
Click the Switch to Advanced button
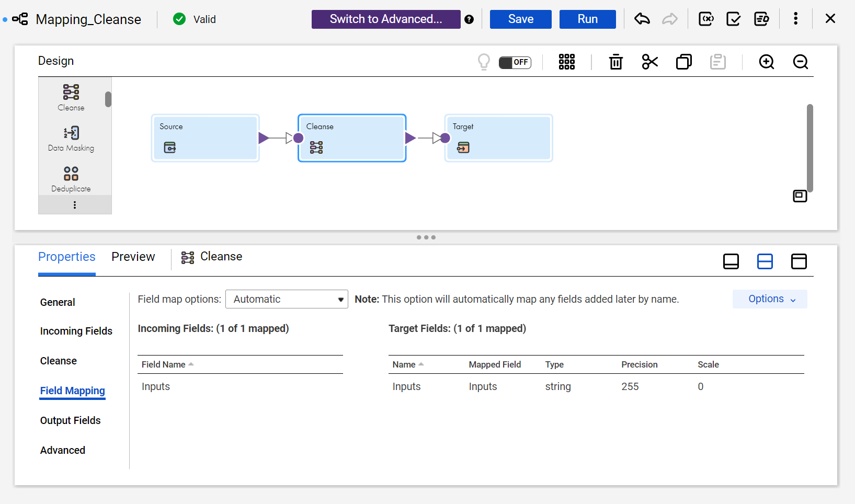coord(386,19)
